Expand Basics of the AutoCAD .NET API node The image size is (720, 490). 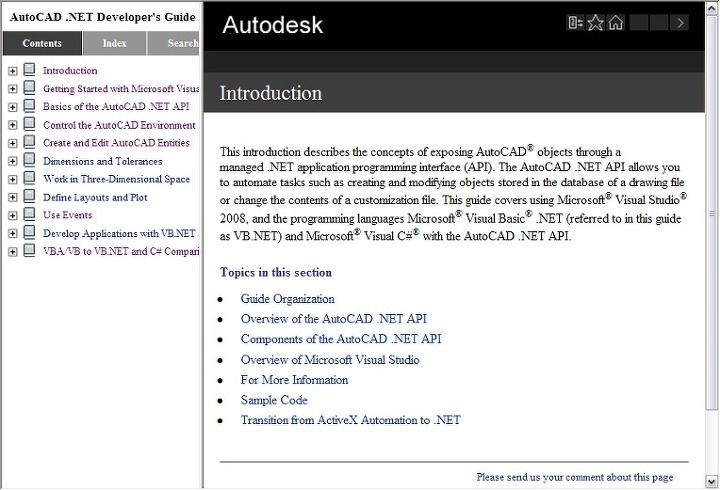(x=12, y=107)
